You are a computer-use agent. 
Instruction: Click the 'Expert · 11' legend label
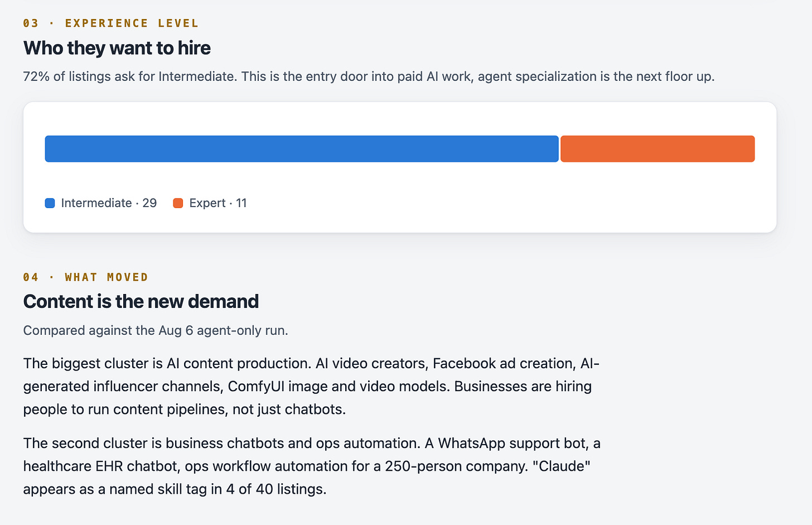pos(218,203)
